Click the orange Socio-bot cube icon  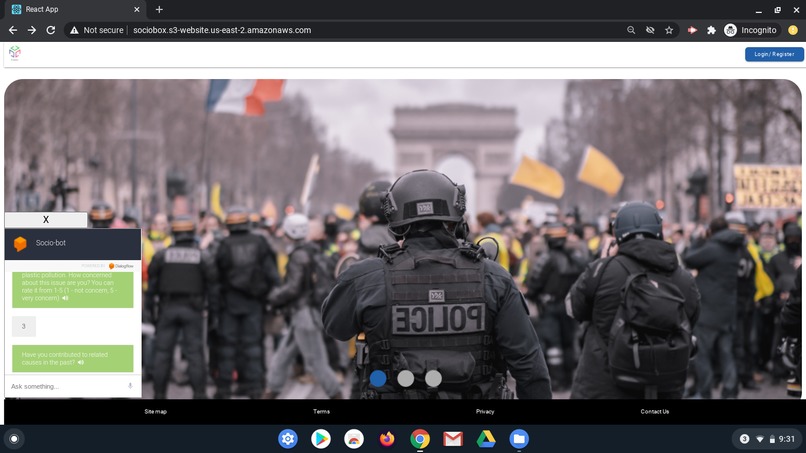(20, 244)
